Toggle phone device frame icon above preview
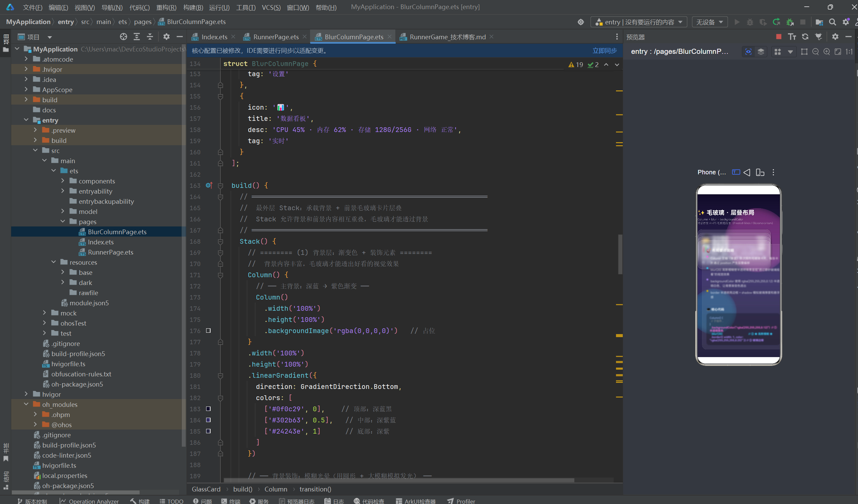Screen dimensions: 858x504 pyautogui.click(x=736, y=172)
